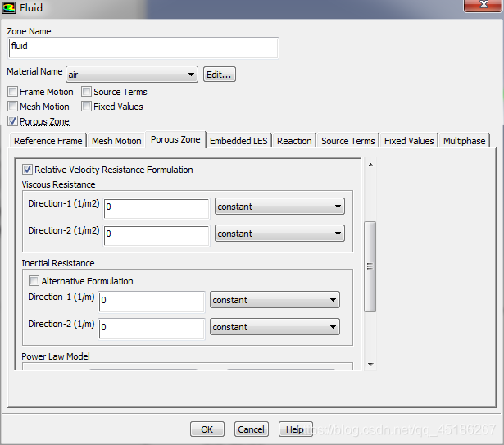Select the Porous Zone tab
This screenshot has height=445, width=504.
175,139
